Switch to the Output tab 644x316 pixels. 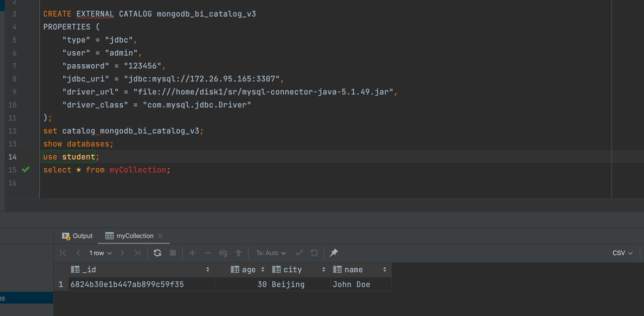(77, 236)
